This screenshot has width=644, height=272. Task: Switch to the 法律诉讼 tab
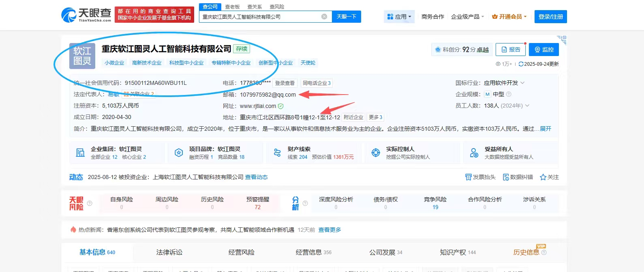point(169,252)
